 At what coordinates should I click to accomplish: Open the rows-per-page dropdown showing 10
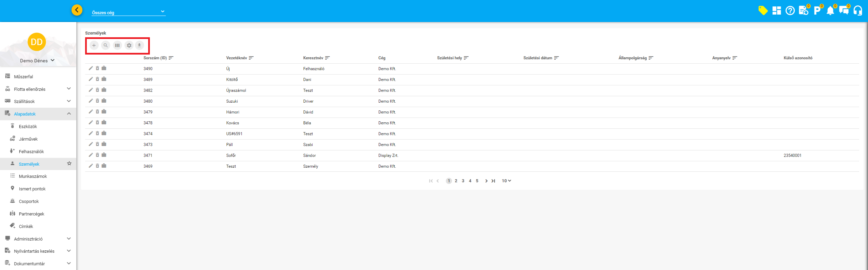coord(506,181)
